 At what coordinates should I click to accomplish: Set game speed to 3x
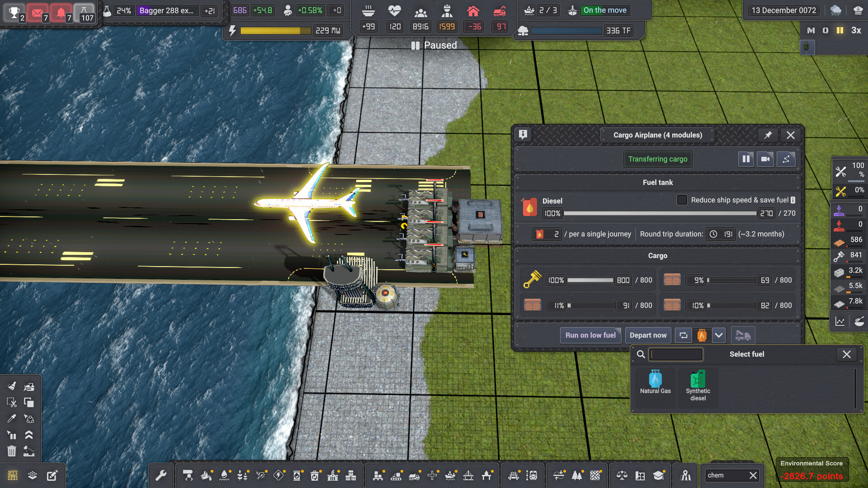point(856,30)
